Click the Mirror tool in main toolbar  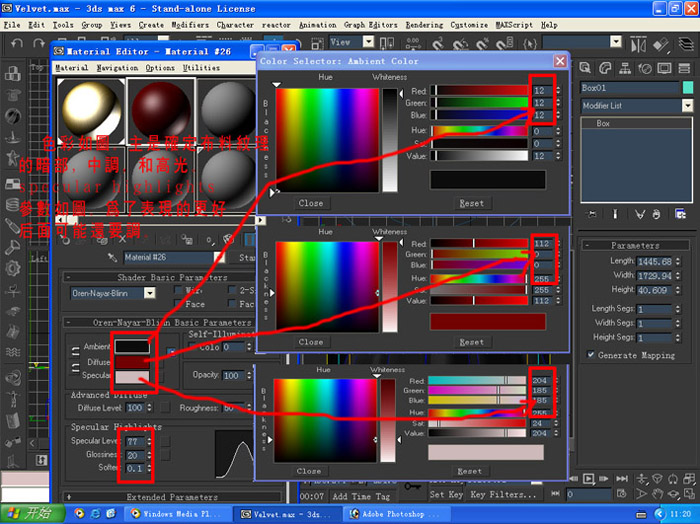click(x=638, y=45)
